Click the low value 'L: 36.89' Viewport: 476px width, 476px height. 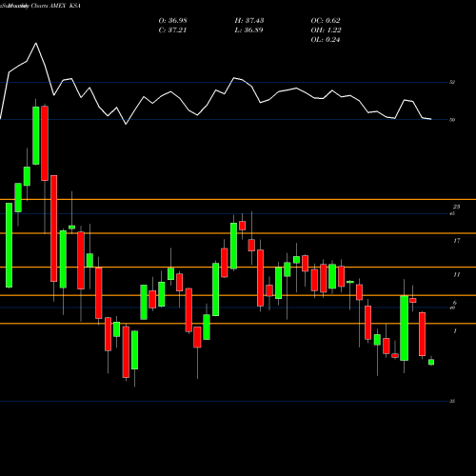tap(249, 30)
